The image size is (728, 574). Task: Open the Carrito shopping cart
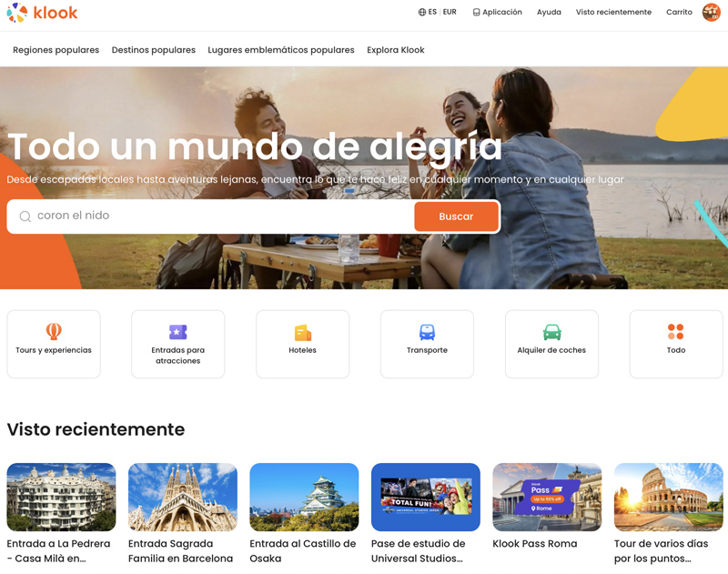679,12
